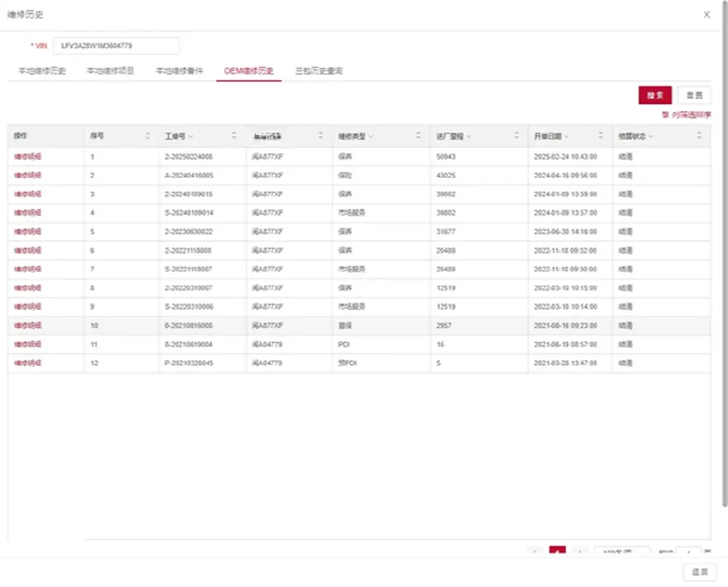Expand the 结算状态 filter chevron
Image resolution: width=728 pixels, height=587 pixels.
650,136
